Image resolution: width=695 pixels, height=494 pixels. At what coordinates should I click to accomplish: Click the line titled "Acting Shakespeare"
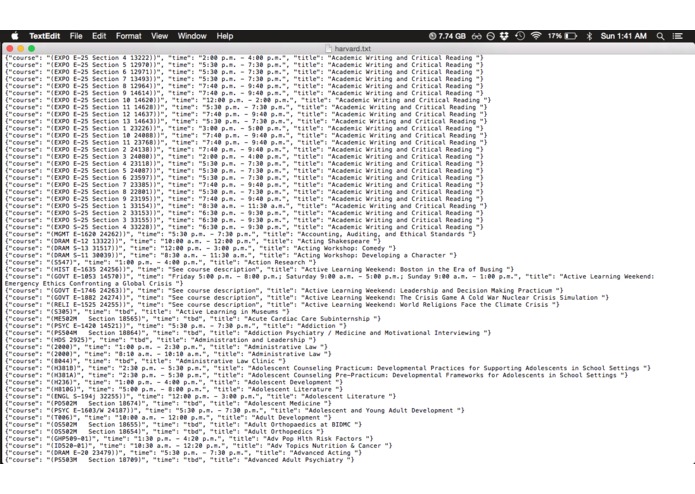click(x=193, y=241)
